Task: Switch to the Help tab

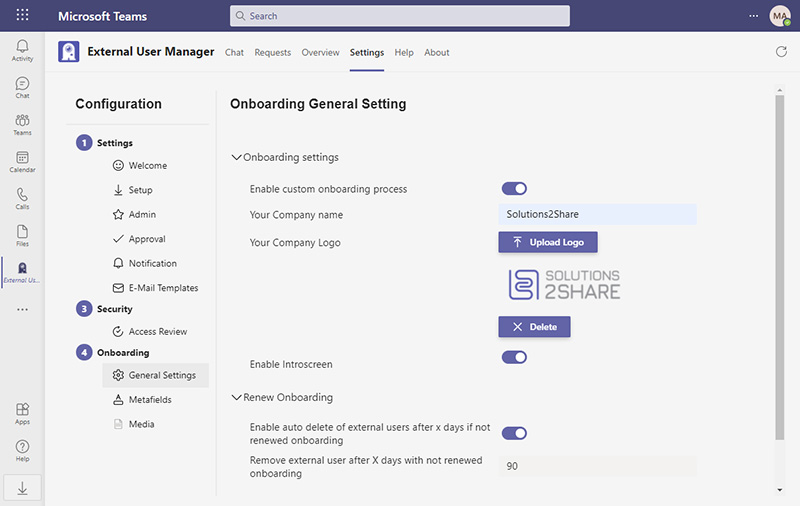Action: 404,53
